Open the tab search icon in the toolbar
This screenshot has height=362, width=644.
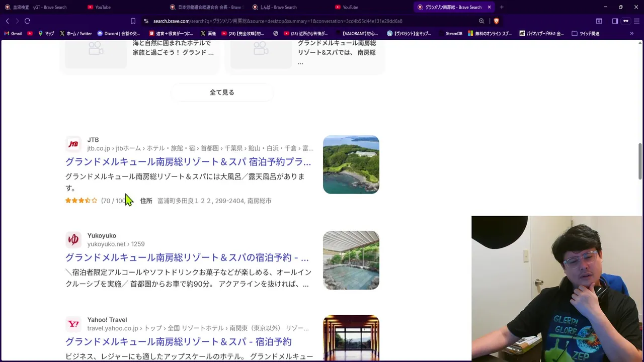coord(599,21)
